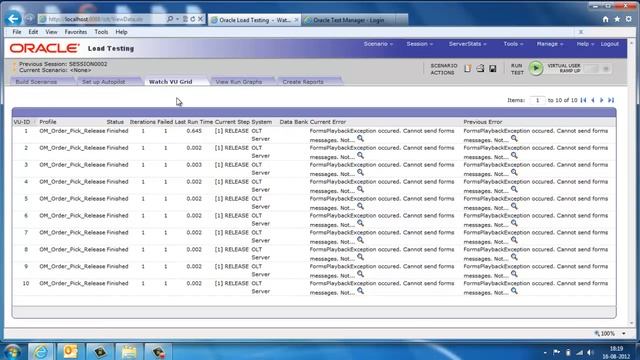640x360 pixels.
Task: Close the Oracle Load Testing browser tab
Action: click(x=296, y=20)
